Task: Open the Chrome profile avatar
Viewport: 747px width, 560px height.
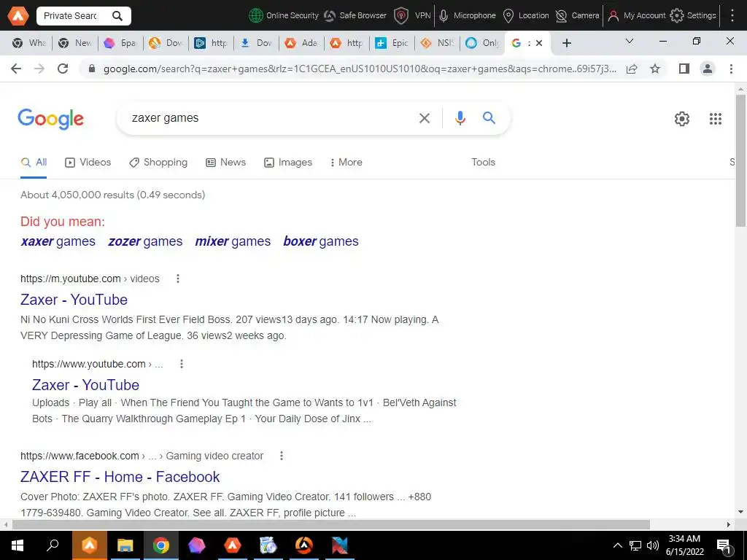Action: pyautogui.click(x=708, y=69)
